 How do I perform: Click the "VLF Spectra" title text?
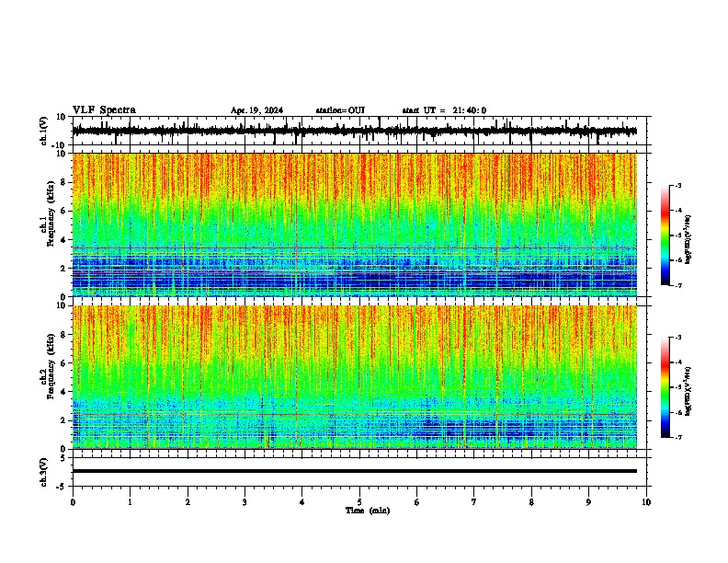pos(104,110)
